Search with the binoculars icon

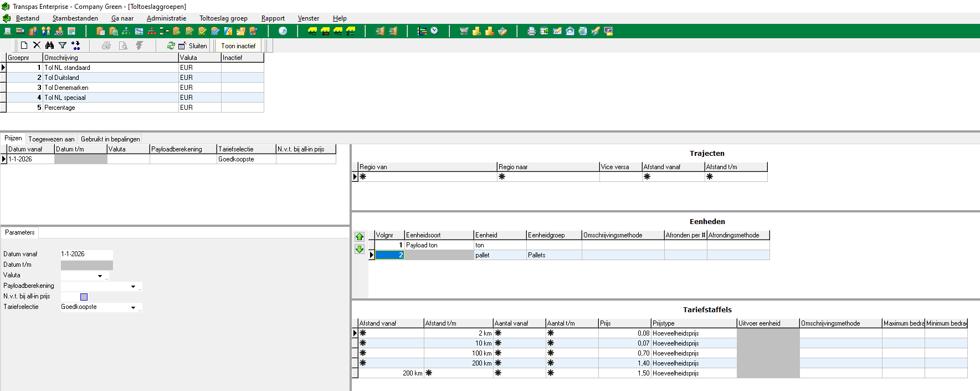[49, 45]
